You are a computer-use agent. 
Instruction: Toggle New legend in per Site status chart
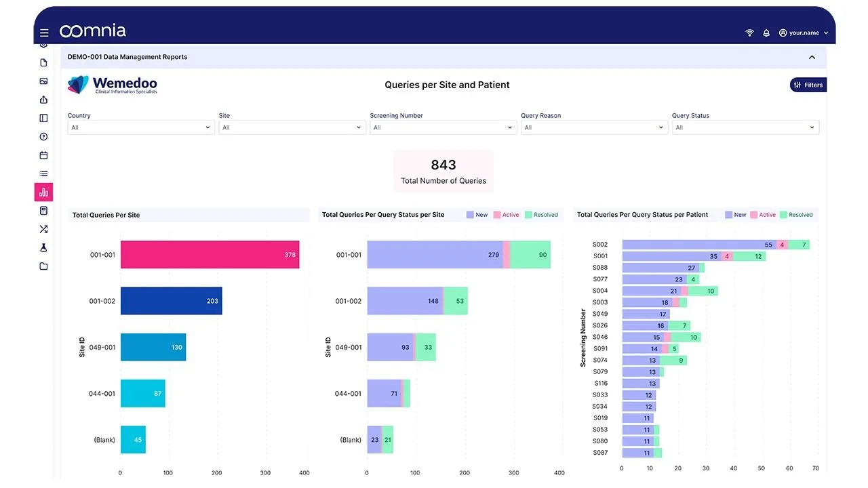pos(477,215)
